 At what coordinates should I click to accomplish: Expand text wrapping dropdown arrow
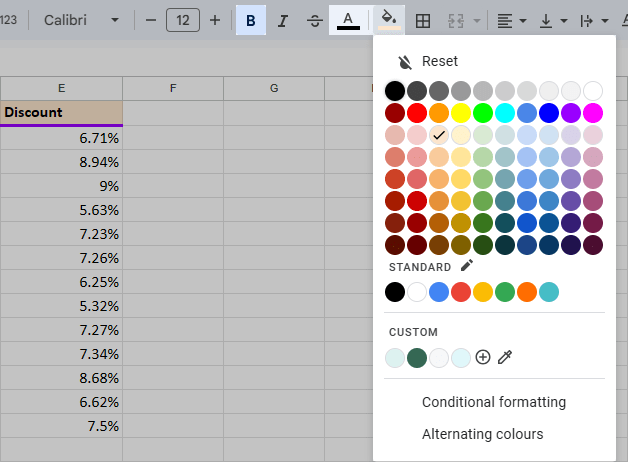pyautogui.click(x=605, y=20)
